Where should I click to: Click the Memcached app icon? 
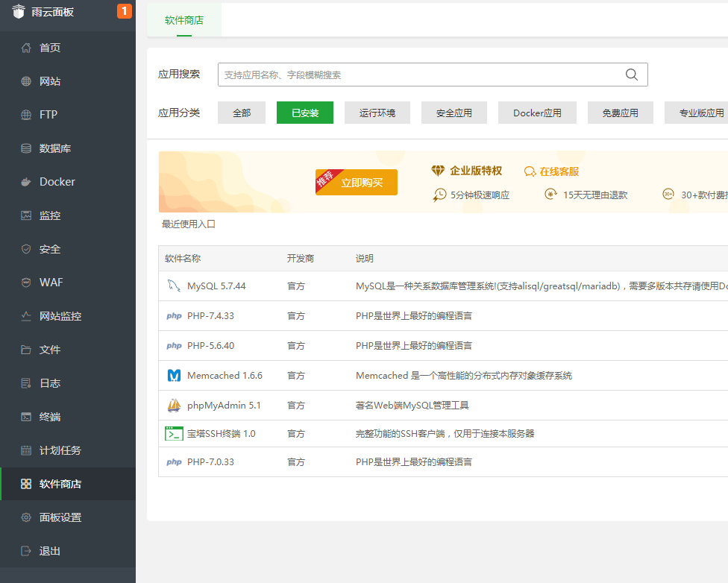(174, 375)
